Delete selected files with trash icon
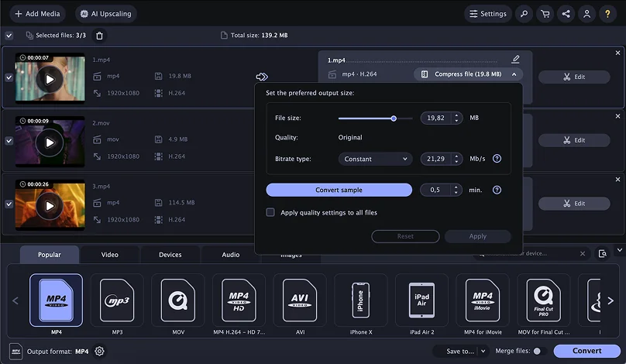 pos(99,36)
